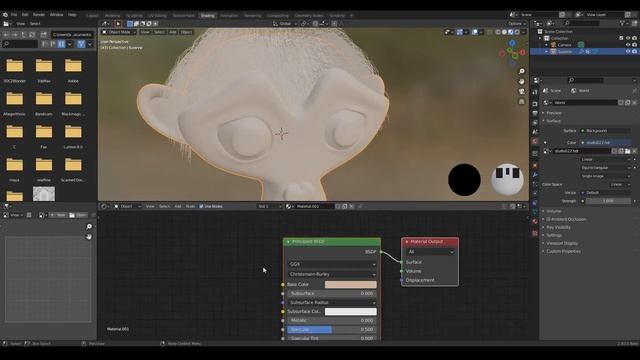Image resolution: width=640 pixels, height=360 pixels.
Task: Click the image editor zoom magnifier icon
Action: click(89, 227)
